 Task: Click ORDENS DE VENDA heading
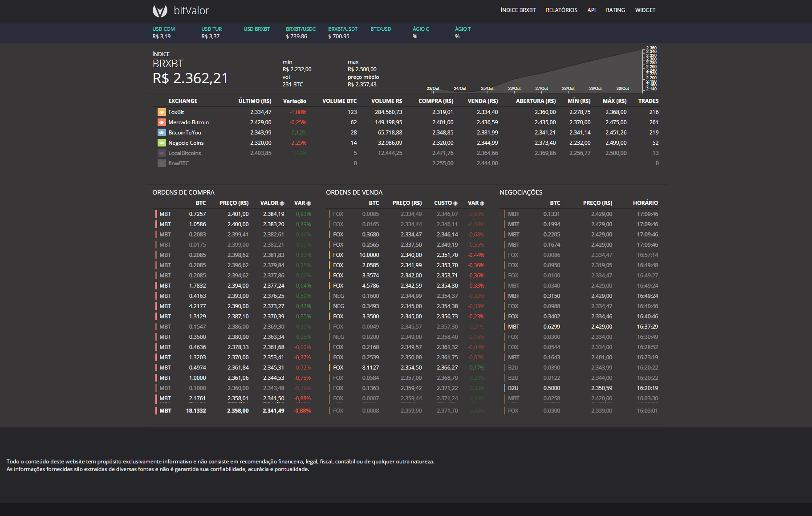(x=354, y=192)
